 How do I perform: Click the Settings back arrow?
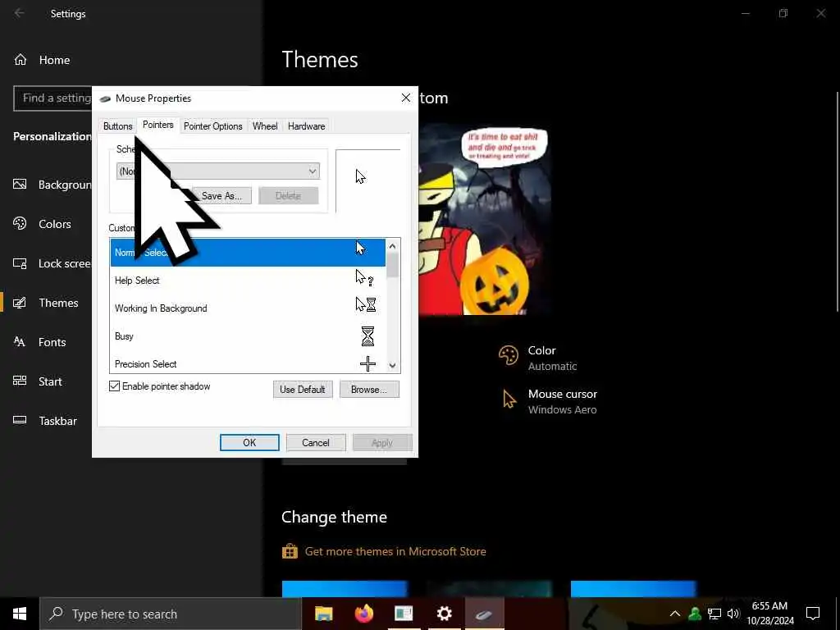[20, 13]
